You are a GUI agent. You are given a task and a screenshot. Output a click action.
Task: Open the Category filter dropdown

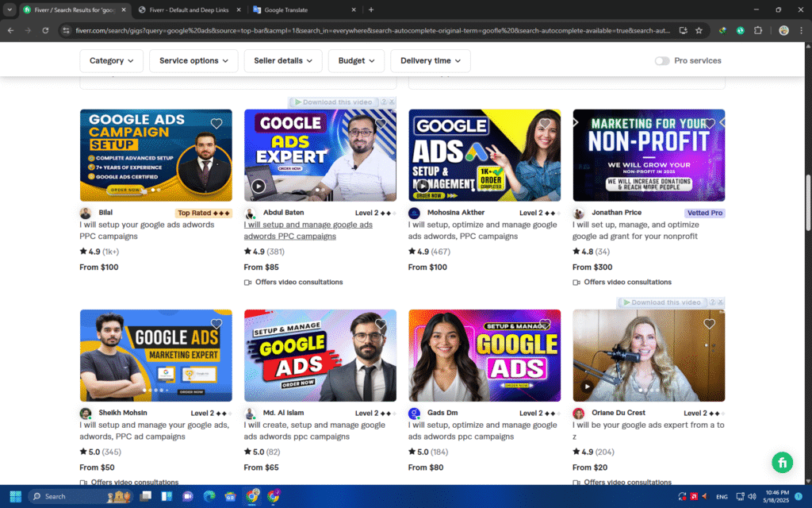pos(111,60)
